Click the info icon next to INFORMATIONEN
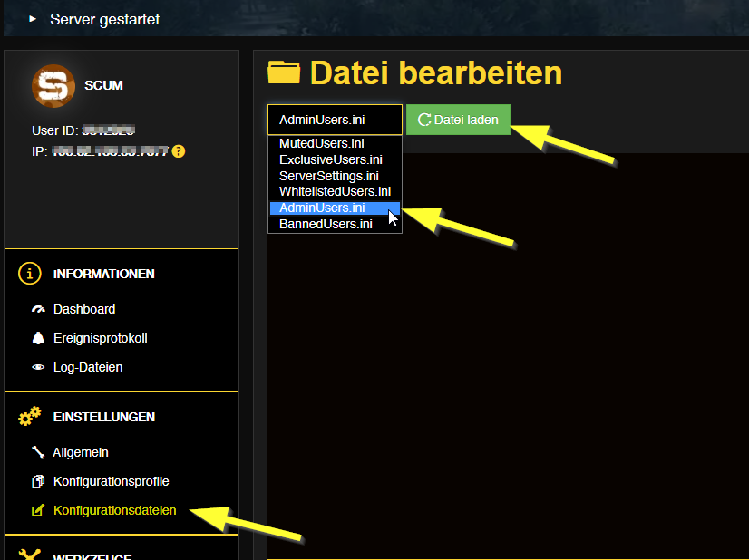 pos(28,273)
